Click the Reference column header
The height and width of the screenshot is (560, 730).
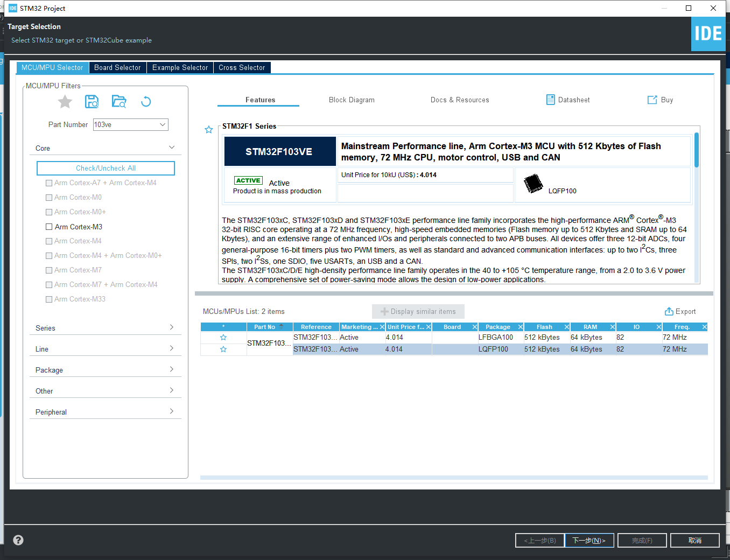(316, 327)
